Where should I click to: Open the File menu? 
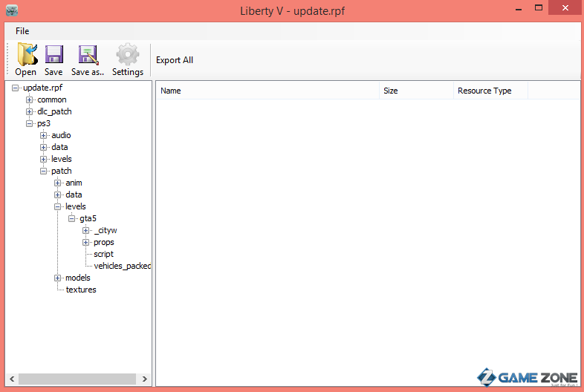[22, 31]
